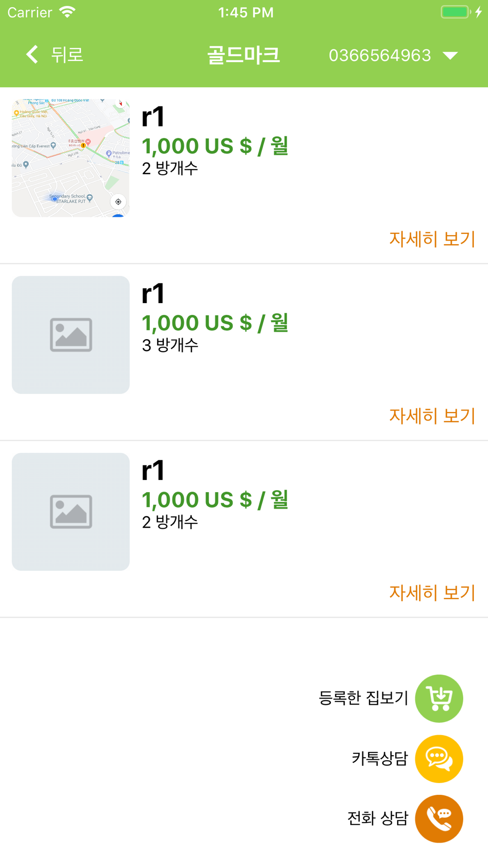Tap the Wi-Fi status icon
The image size is (488, 868).
67,12
